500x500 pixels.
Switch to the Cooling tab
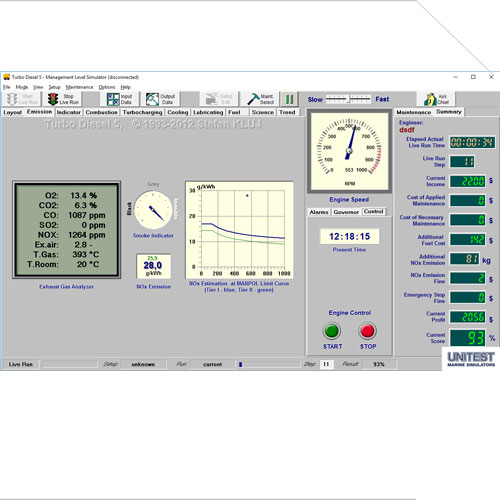click(178, 112)
